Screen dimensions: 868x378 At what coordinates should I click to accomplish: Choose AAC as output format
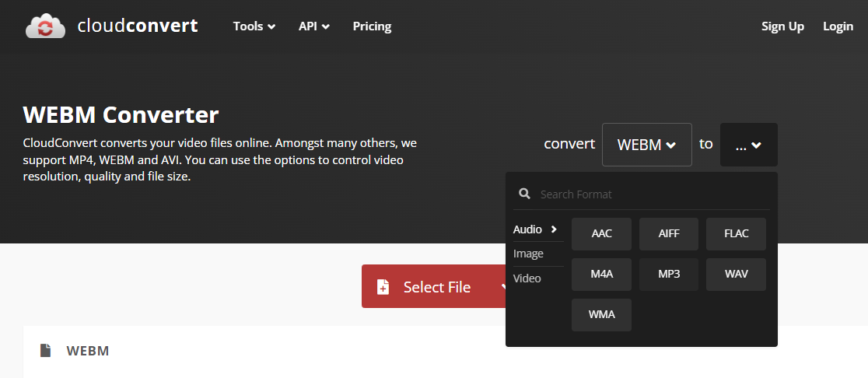pos(601,233)
